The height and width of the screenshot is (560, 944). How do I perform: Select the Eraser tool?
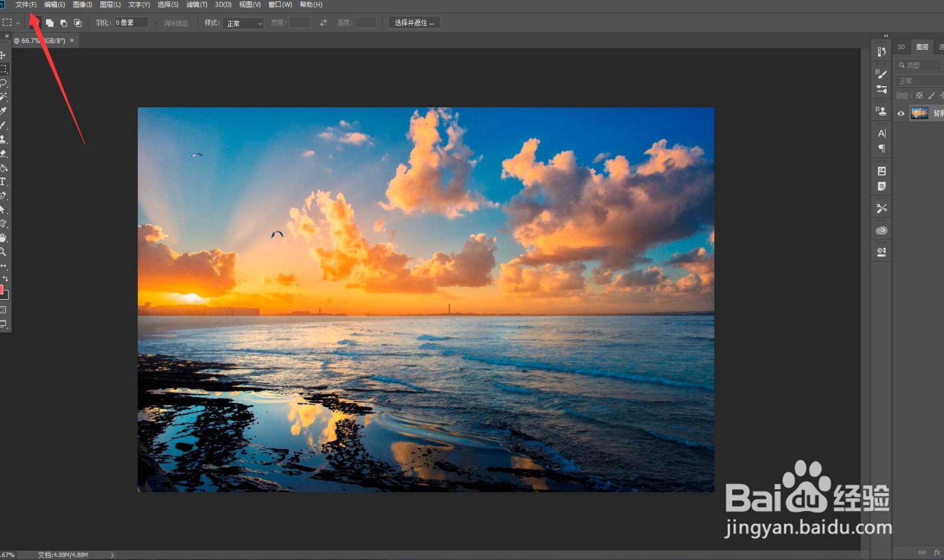(4, 153)
